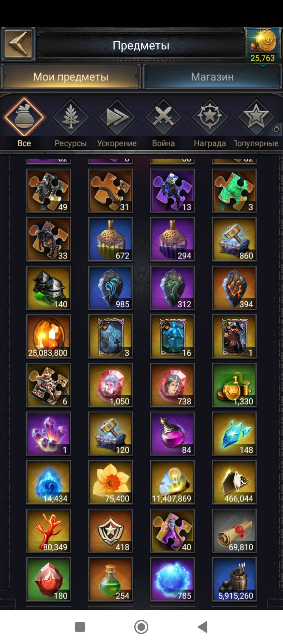Image resolution: width=283 pixels, height=644 pixels.
Task: Open the Популярные star category
Action: point(256,117)
